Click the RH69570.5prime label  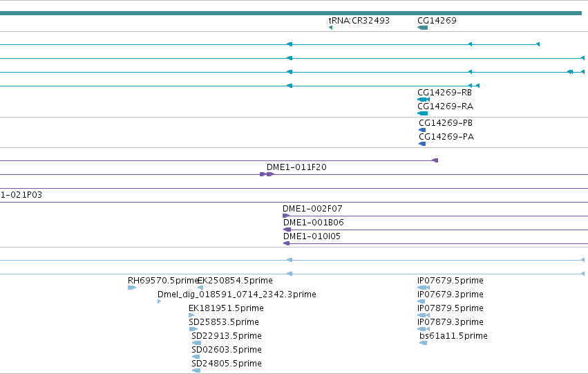pos(163,281)
